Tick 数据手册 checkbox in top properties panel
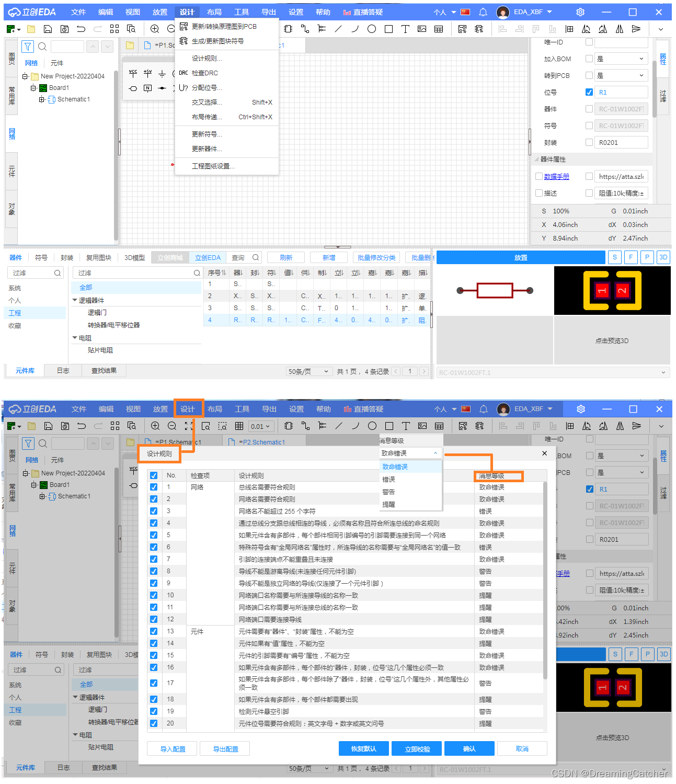Viewport: 676px width, 784px height. (x=539, y=176)
